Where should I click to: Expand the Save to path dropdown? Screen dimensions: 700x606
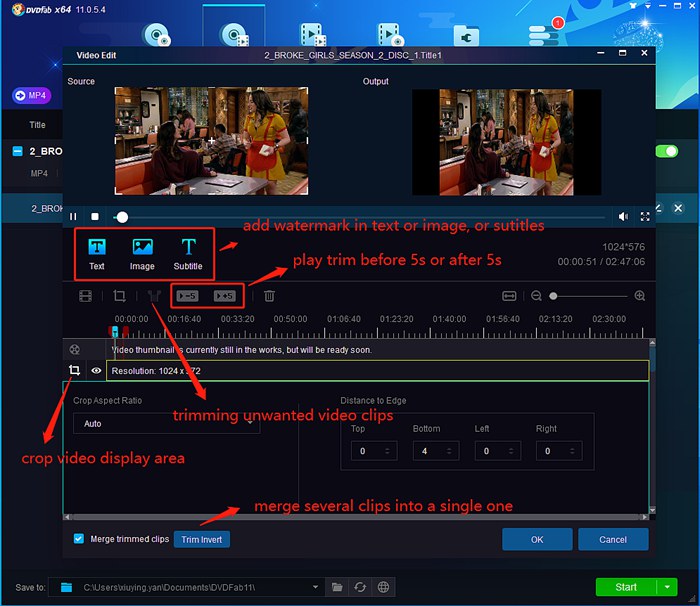[x=316, y=587]
